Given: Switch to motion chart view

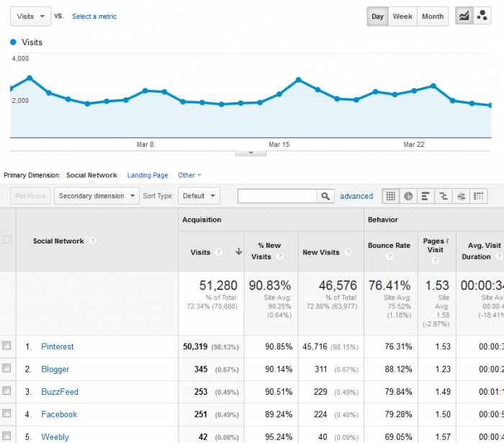Looking at the screenshot, I should pos(482,16).
